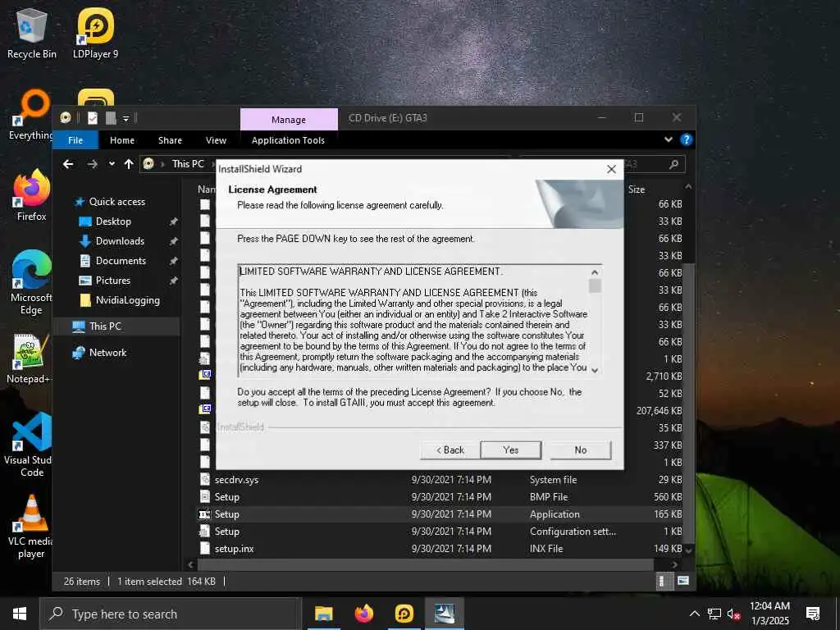
Task: Open Visual Studio Code desktop shortcut
Action: tap(29, 445)
